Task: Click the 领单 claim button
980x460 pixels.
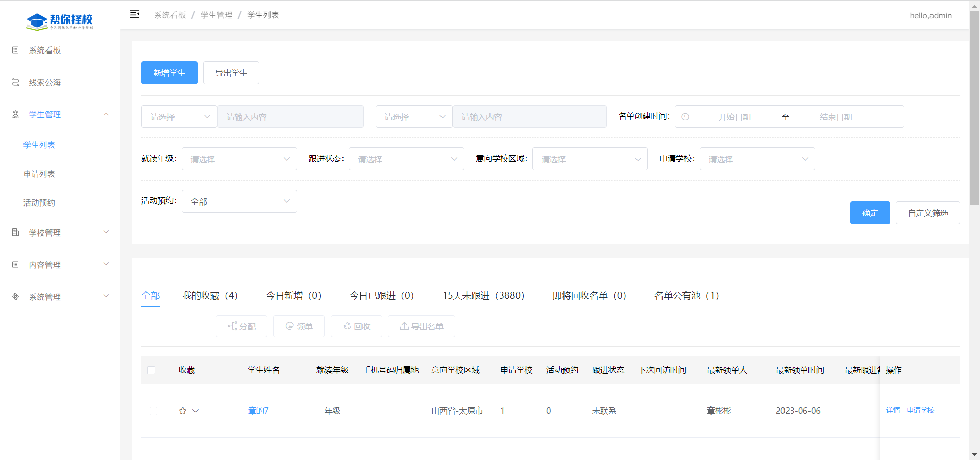Action: click(x=299, y=326)
